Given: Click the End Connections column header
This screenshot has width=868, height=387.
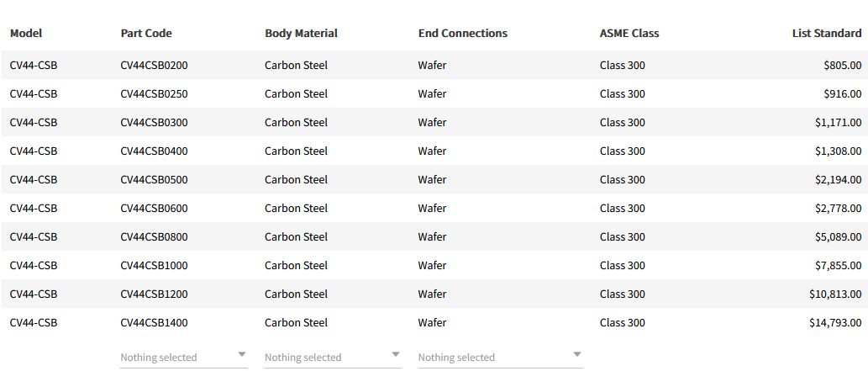Looking at the screenshot, I should click(x=463, y=34).
